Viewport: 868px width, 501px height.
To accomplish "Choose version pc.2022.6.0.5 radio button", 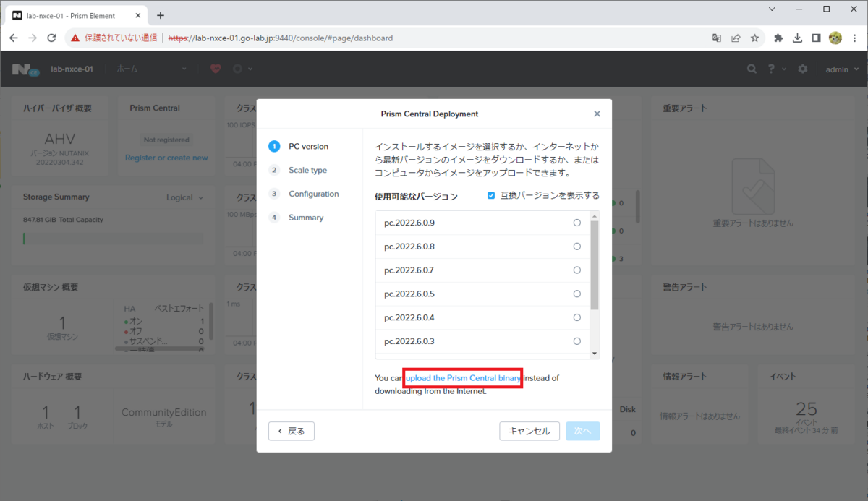I will point(576,294).
